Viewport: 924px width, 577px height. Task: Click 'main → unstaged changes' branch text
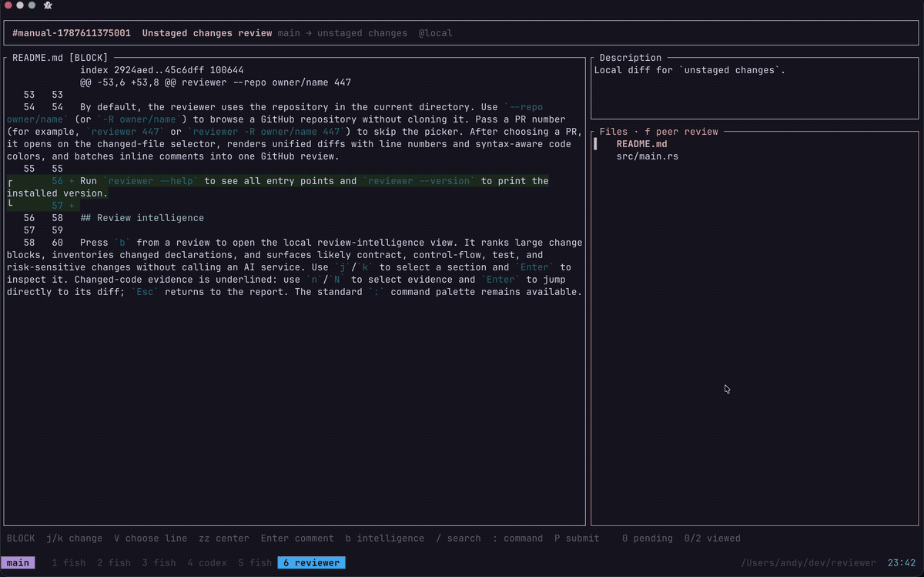343,33
